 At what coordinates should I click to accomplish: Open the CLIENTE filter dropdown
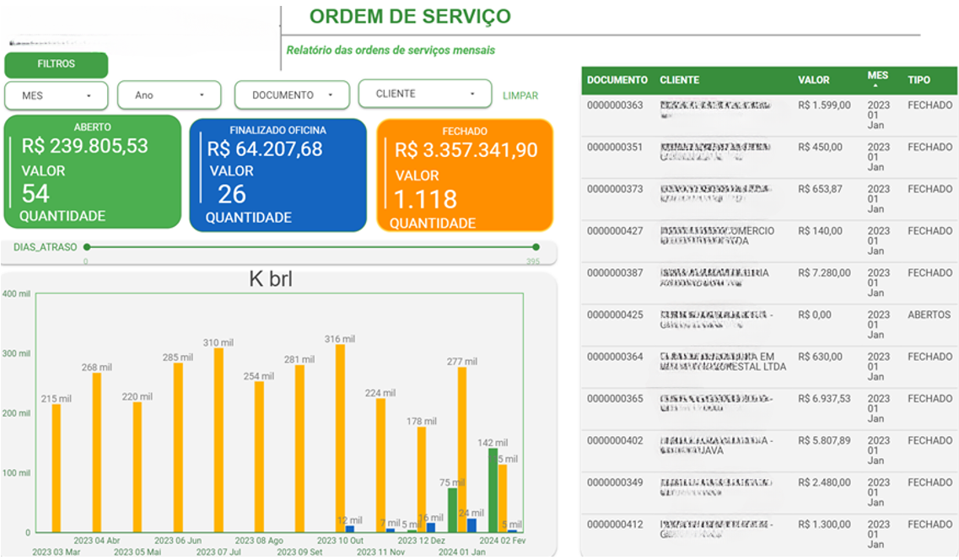(x=424, y=94)
